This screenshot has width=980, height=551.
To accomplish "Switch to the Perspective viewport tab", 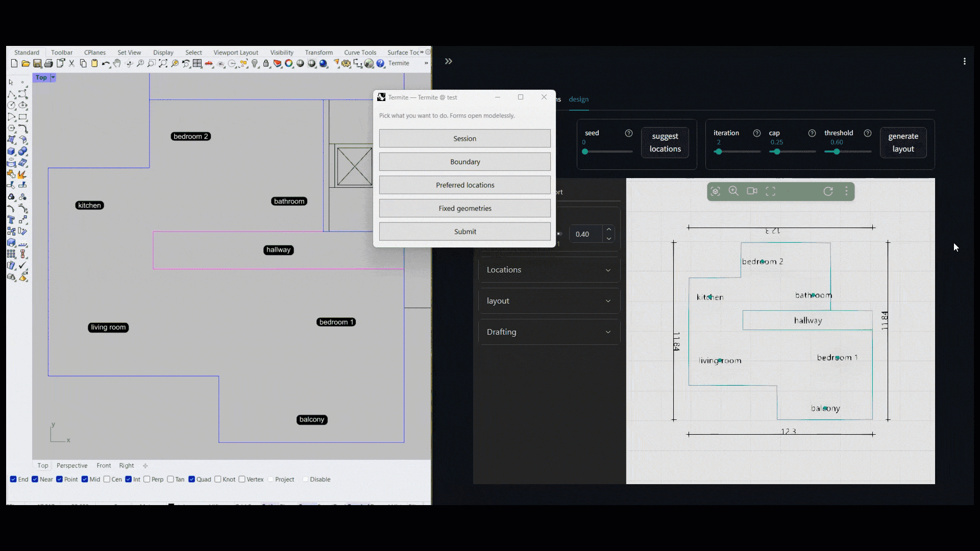I will click(72, 466).
